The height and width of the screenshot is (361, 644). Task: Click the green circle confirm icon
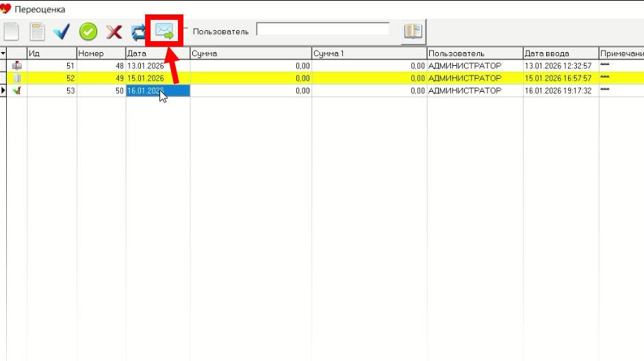pos(88,32)
